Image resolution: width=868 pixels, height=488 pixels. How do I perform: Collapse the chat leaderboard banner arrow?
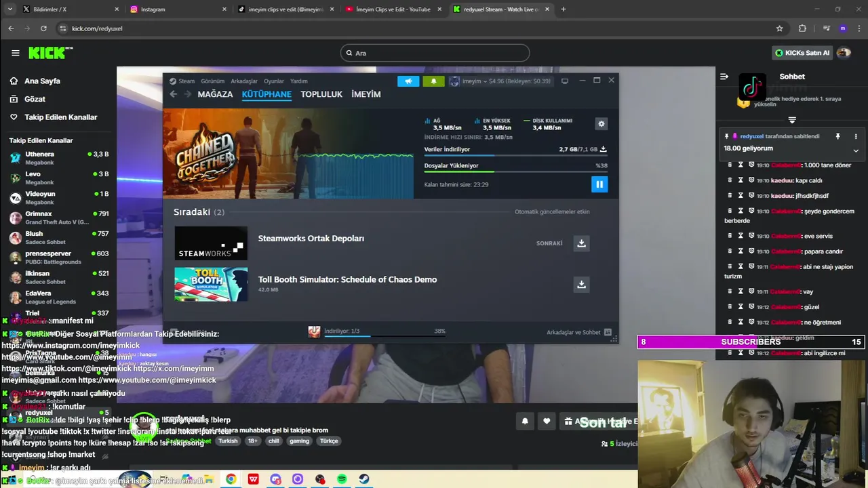tap(792, 120)
